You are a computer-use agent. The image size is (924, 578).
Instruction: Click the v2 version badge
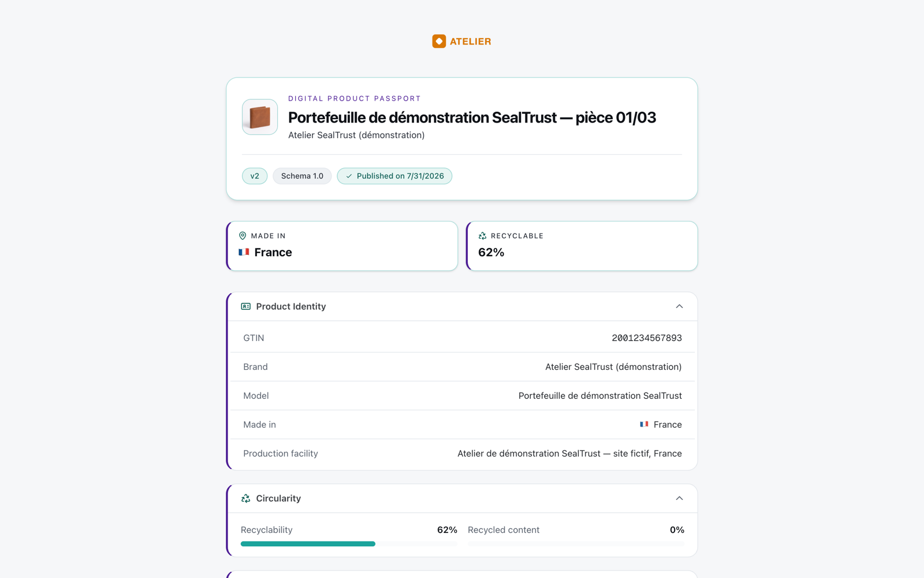255,176
